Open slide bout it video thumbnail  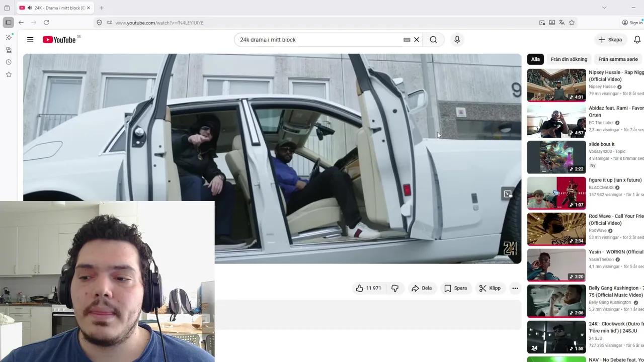click(556, 157)
